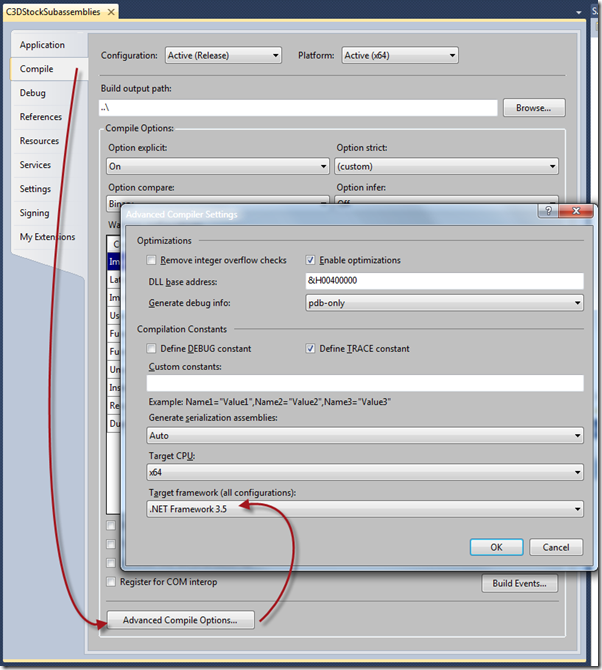Screen dimensions: 602x670
Task: Open Generate serialization assemblies dropdown
Action: pyautogui.click(x=365, y=435)
